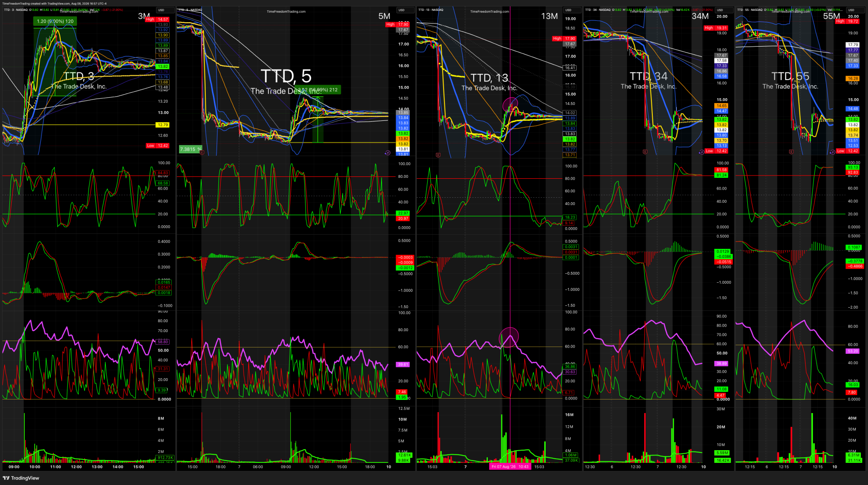Click the earnings E marker in 55M chart
The height and width of the screenshot is (485, 868).
(791, 152)
